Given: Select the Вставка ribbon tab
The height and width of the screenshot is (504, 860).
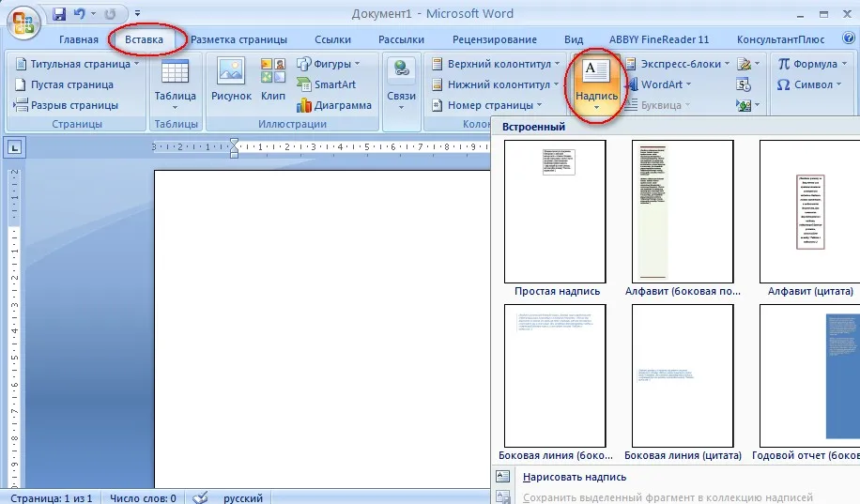Looking at the screenshot, I should pyautogui.click(x=144, y=39).
